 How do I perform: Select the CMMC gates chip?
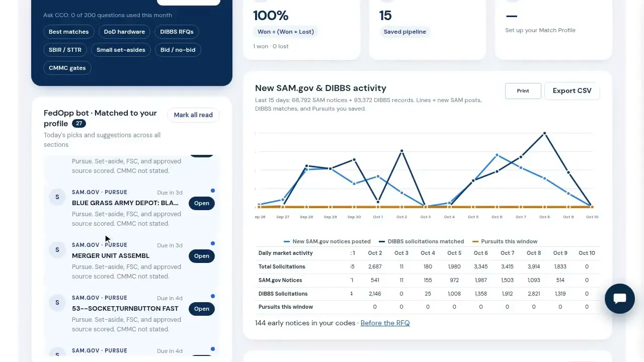tap(67, 68)
